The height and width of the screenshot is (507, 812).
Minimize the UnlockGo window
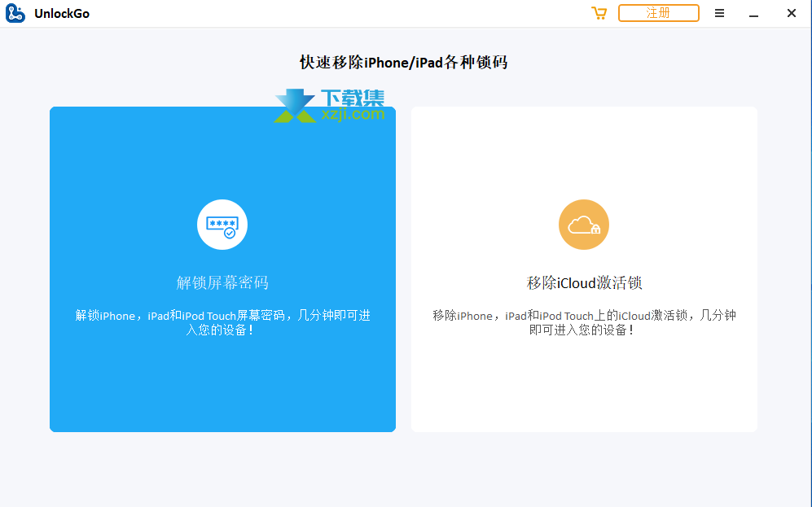pos(753,15)
